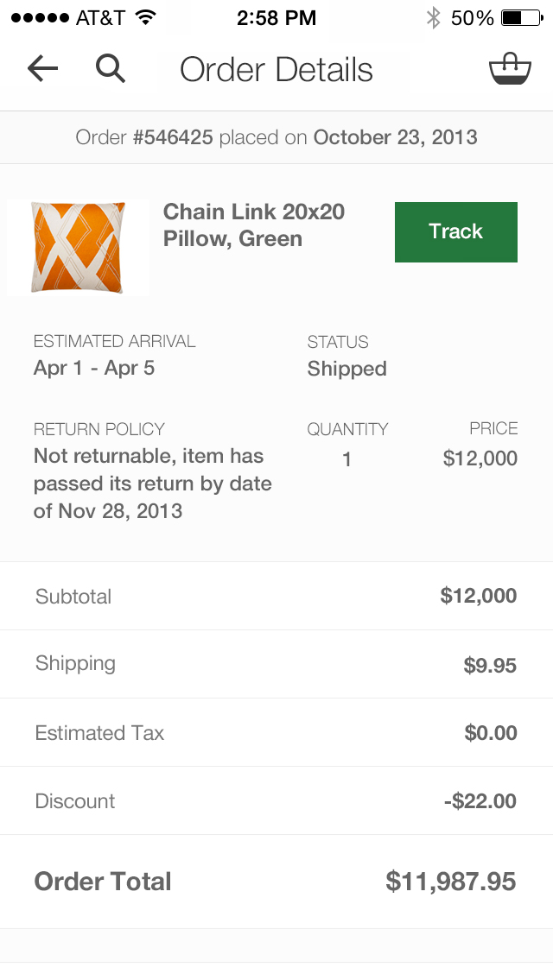Tap the Order Total amount
553x980 pixels.
coord(450,882)
